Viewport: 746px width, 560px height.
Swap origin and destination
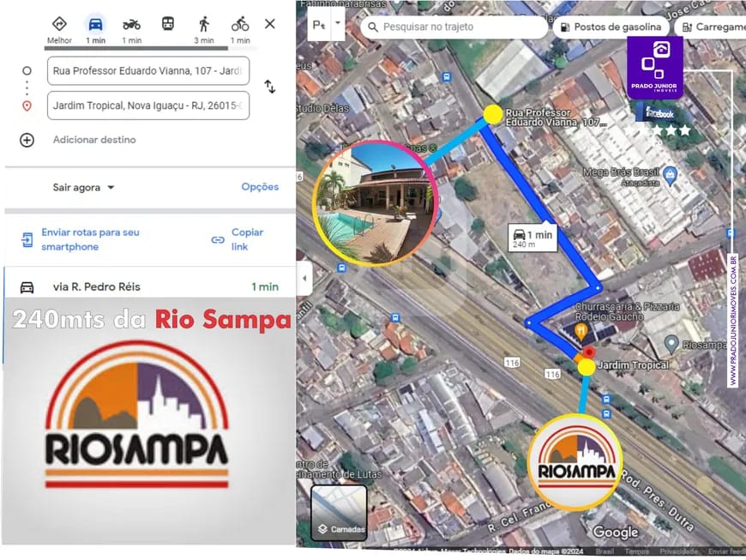270,87
